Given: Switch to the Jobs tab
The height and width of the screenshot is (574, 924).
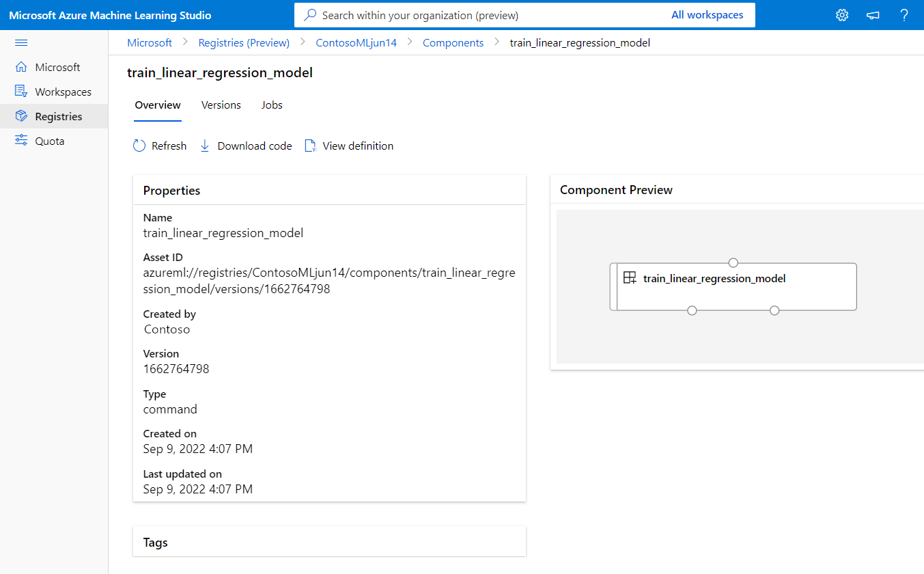Looking at the screenshot, I should pos(272,105).
